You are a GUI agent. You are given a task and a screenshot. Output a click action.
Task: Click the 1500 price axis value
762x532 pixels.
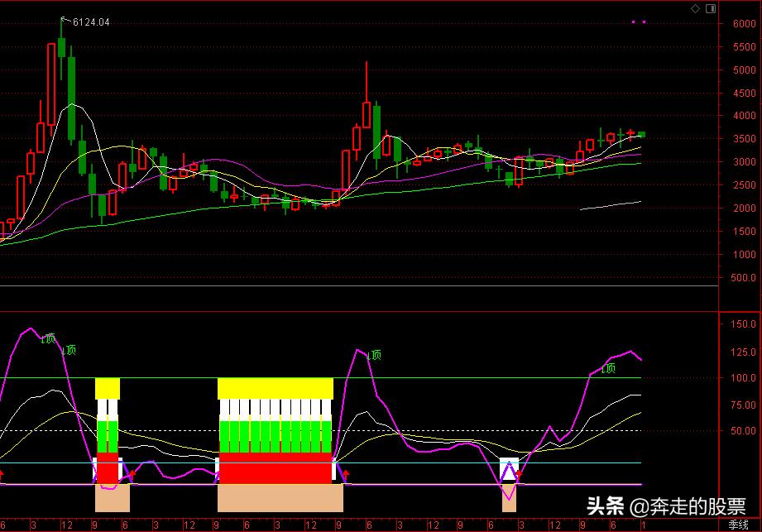pyautogui.click(x=744, y=232)
